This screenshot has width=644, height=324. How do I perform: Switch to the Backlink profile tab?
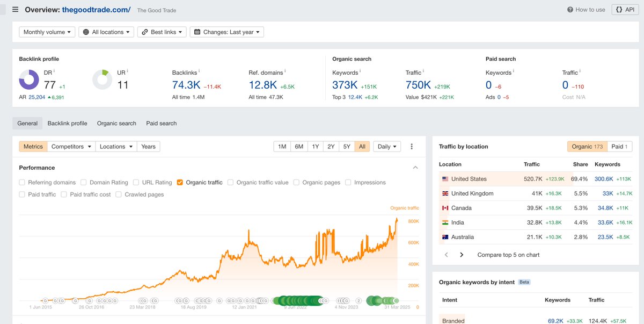coord(67,123)
